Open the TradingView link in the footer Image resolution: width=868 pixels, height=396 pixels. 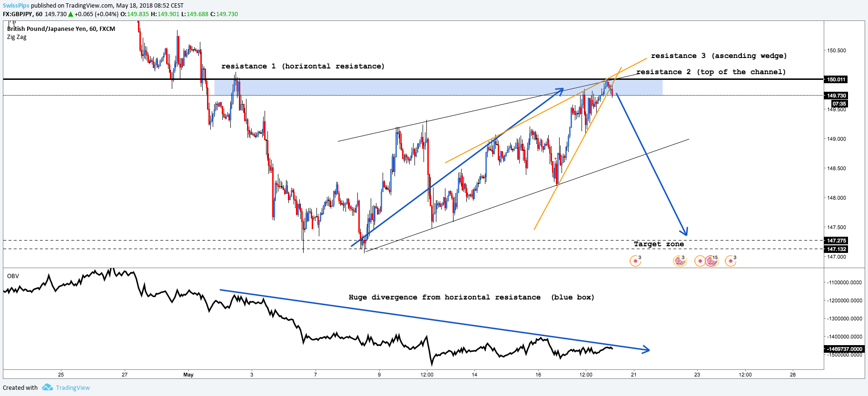73,388
